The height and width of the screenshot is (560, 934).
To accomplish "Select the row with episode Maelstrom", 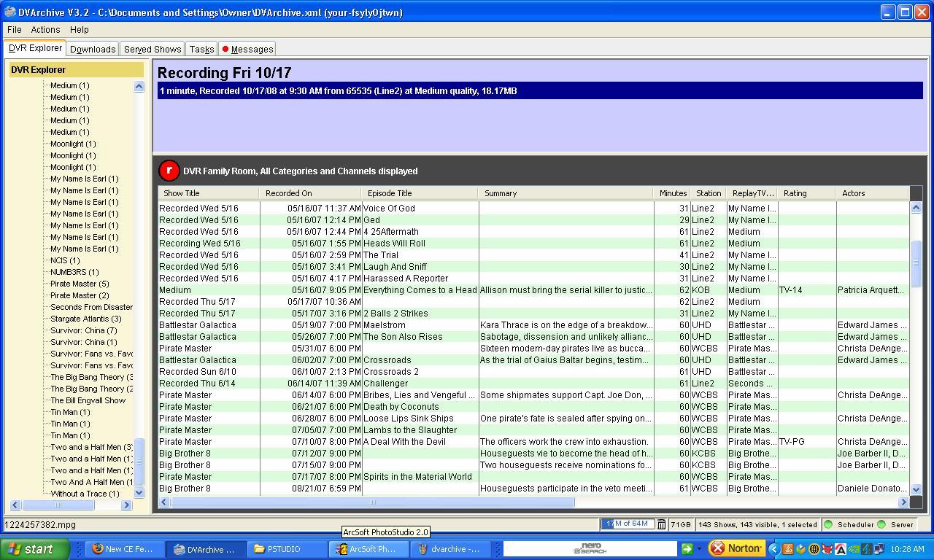I will 534,324.
